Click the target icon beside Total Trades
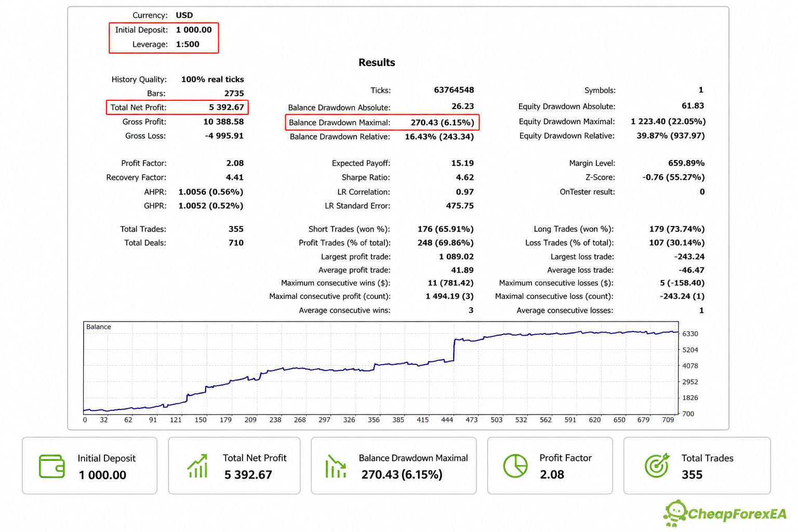 657,465
